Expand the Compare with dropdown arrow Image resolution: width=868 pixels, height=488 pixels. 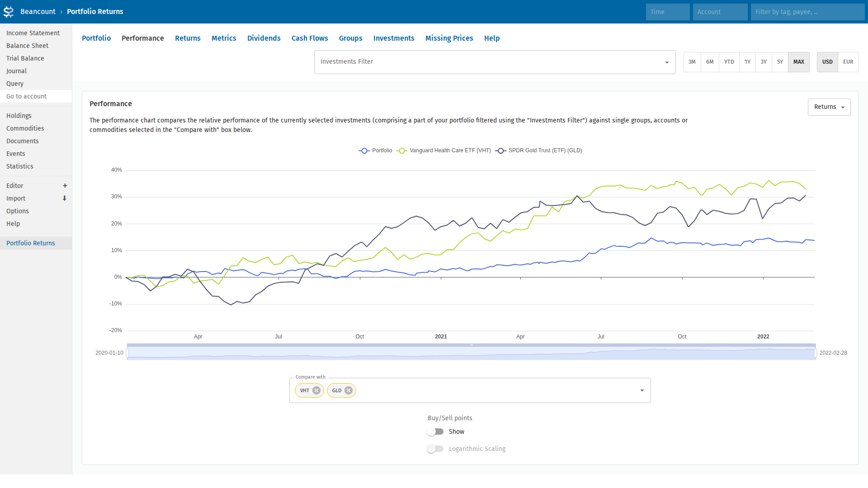[642, 390]
